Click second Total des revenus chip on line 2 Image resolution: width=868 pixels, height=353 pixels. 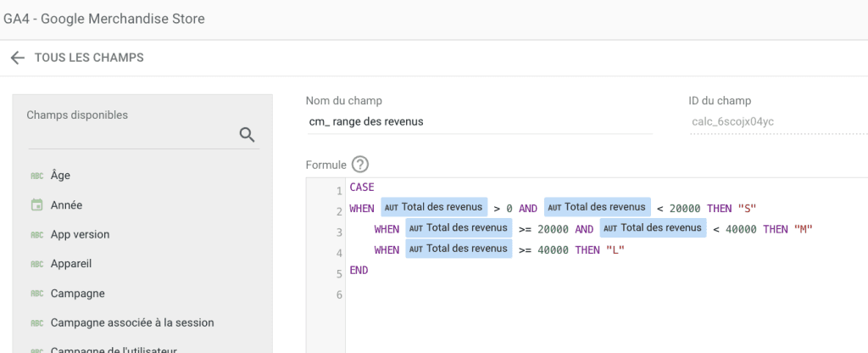click(598, 207)
